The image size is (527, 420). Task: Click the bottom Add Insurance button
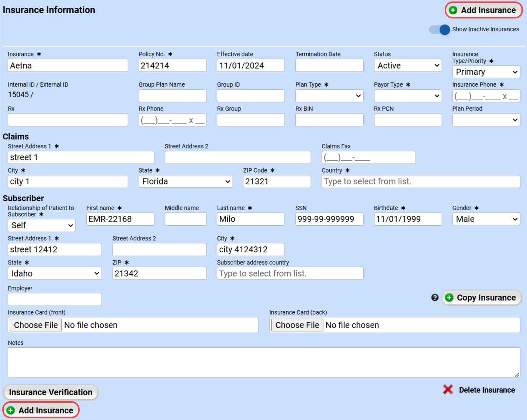41,410
